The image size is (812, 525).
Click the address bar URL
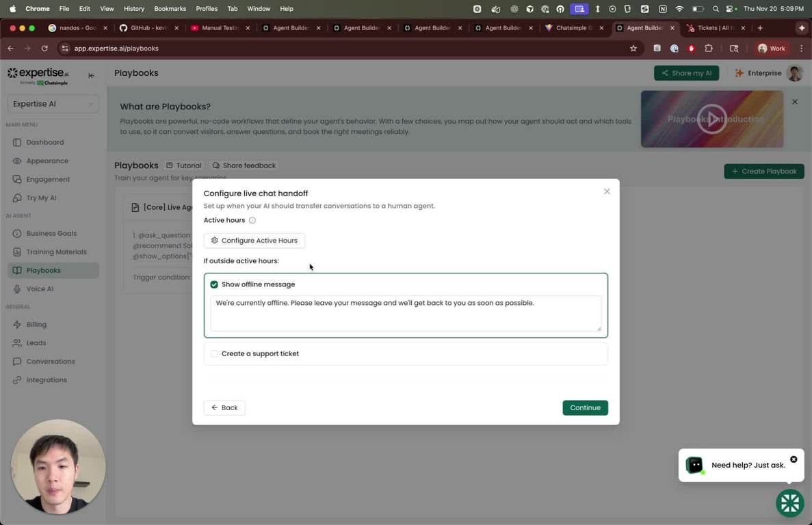click(116, 48)
